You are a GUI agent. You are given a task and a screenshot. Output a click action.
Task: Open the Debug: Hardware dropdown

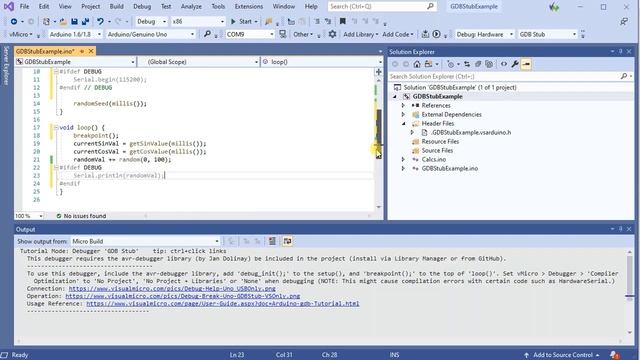coord(484,34)
